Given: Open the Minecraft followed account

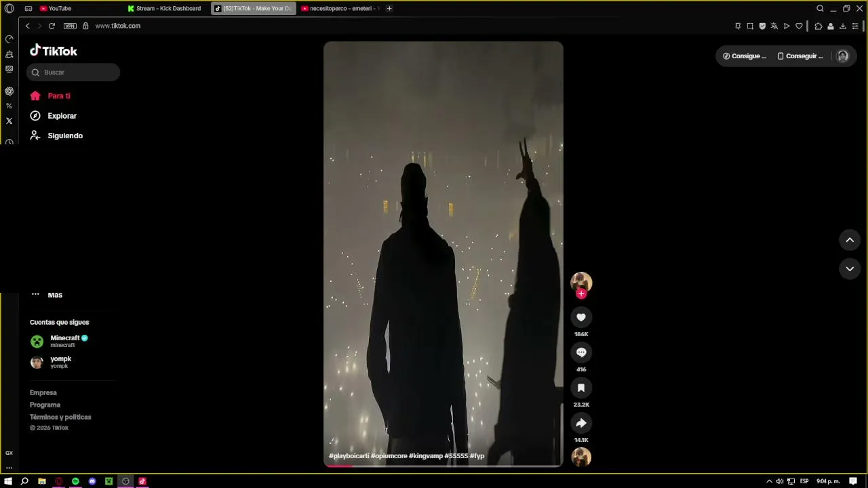Looking at the screenshot, I should (x=60, y=341).
